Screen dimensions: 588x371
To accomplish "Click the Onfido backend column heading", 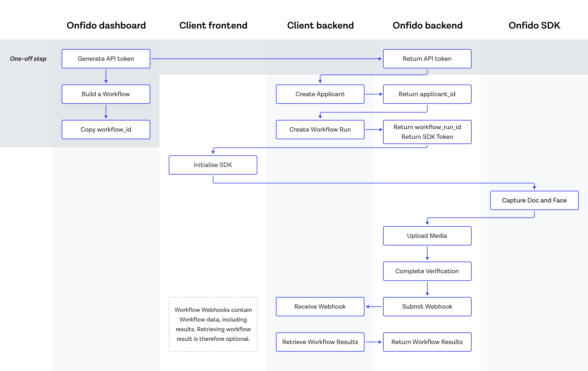I will pos(428,25).
